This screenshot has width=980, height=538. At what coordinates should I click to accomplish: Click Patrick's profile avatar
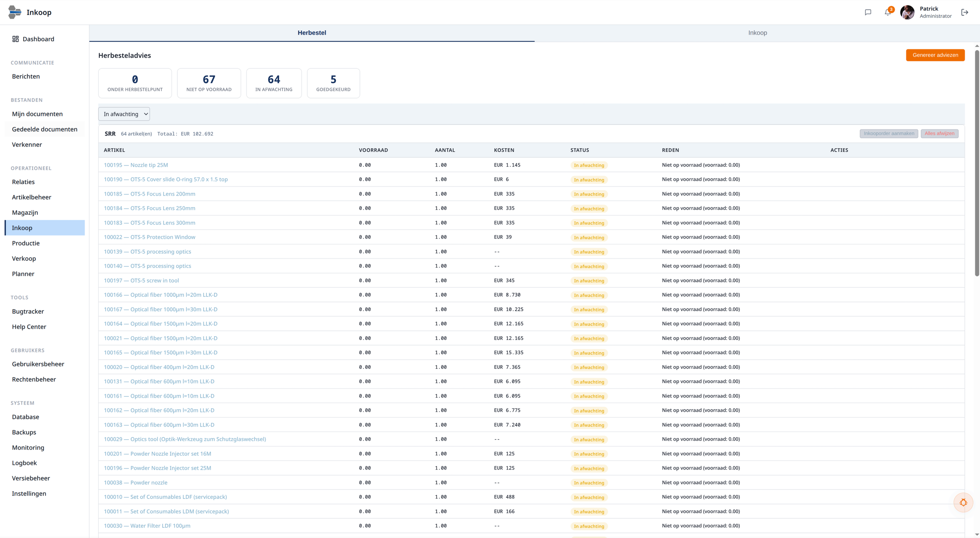[907, 12]
